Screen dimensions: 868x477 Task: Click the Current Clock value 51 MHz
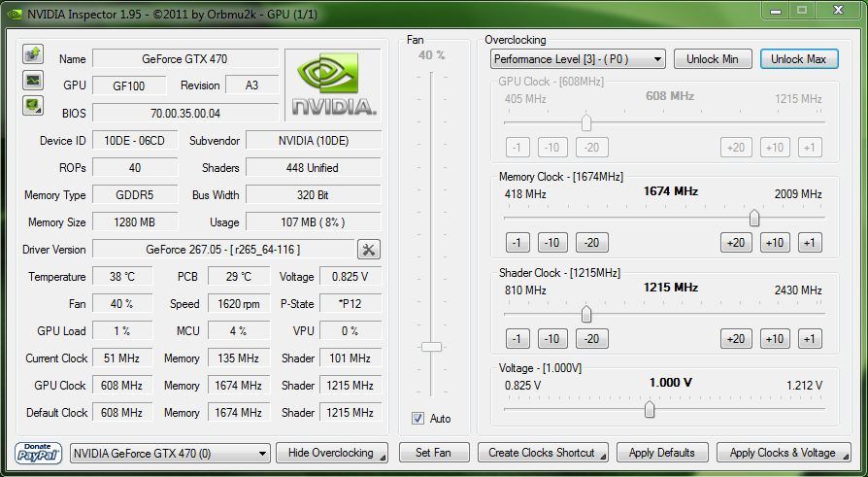pos(121,358)
